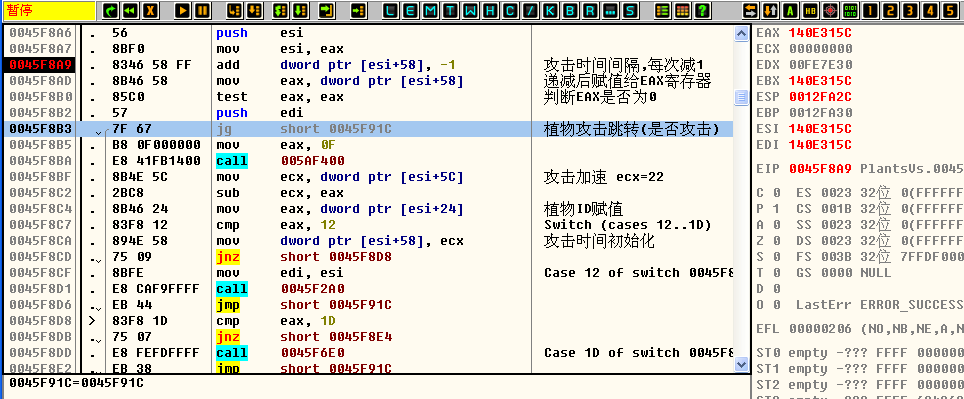Click the EDX register value 00FE7E30
The image size is (964, 399).
(821, 65)
